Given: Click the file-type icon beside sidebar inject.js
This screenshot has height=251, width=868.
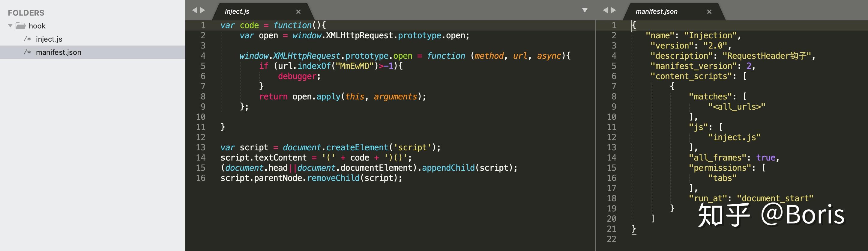Looking at the screenshot, I should pyautogui.click(x=27, y=39).
